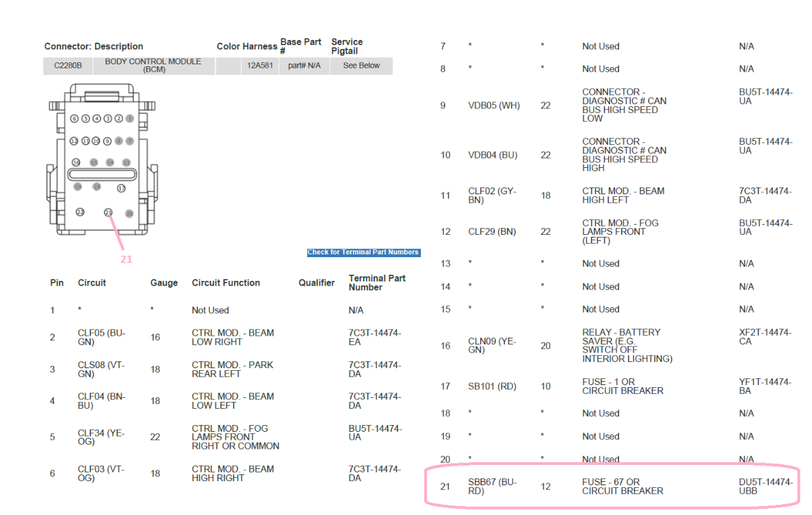812x515 pixels.
Task: Click the SB101 (RD) circuit entry
Action: (492, 386)
